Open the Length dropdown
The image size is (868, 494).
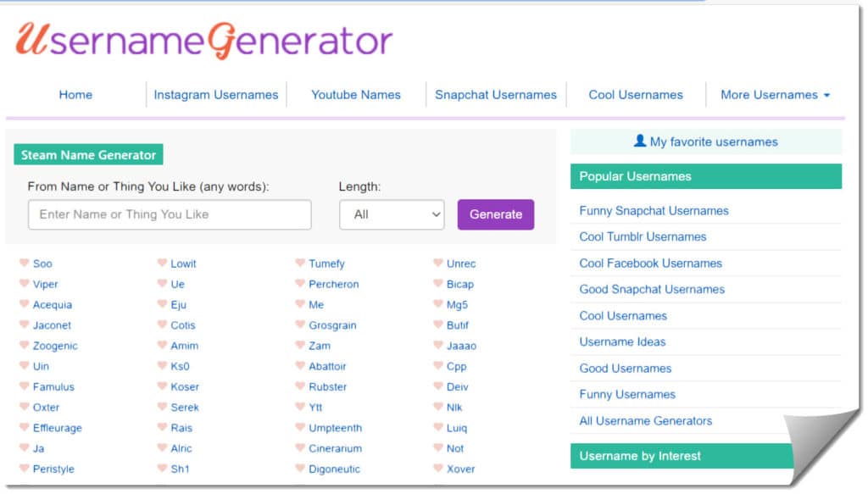tap(392, 214)
